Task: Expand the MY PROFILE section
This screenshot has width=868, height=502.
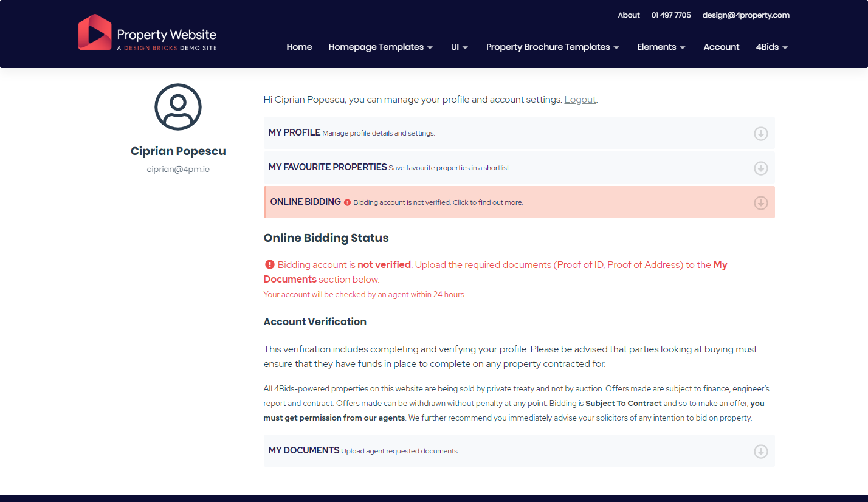Action: pos(294,132)
